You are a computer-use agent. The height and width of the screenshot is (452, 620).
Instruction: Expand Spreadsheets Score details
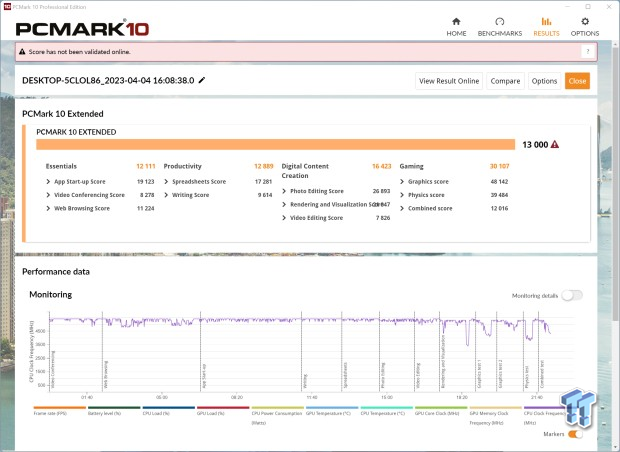[166, 182]
